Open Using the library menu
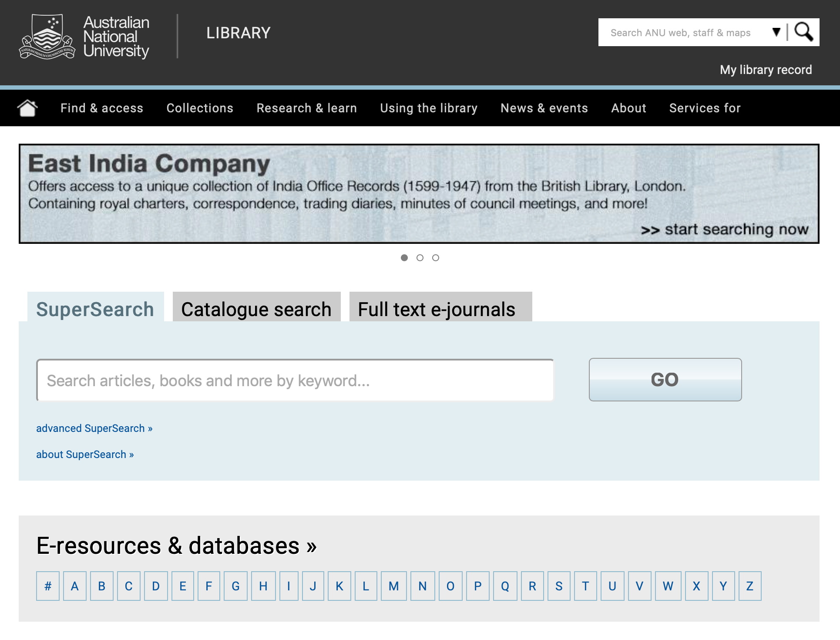This screenshot has height=640, width=840. (429, 108)
